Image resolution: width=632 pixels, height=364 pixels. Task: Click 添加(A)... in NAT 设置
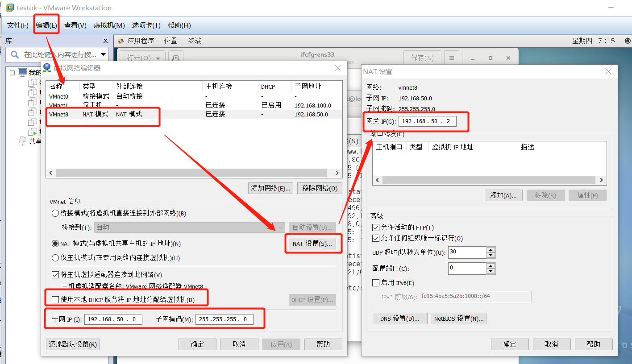(503, 195)
